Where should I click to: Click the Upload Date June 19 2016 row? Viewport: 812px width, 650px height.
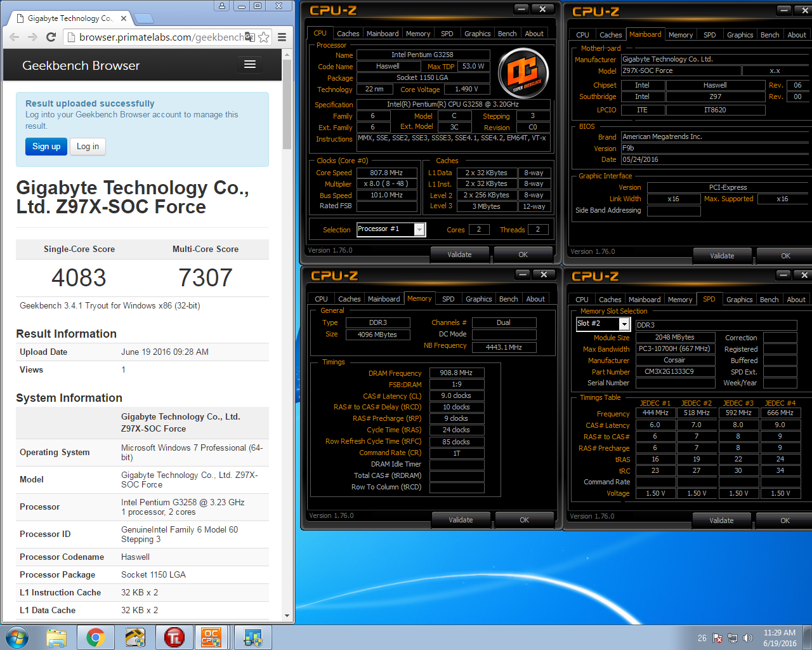coord(142,352)
